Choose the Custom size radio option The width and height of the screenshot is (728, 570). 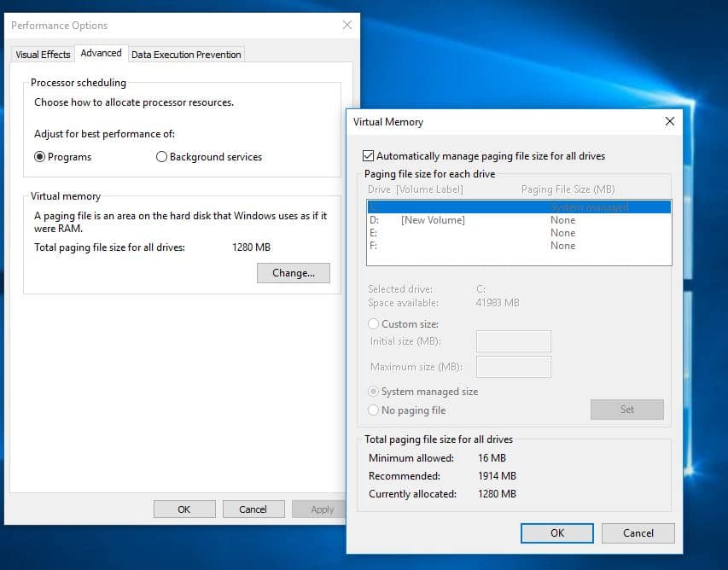point(373,324)
